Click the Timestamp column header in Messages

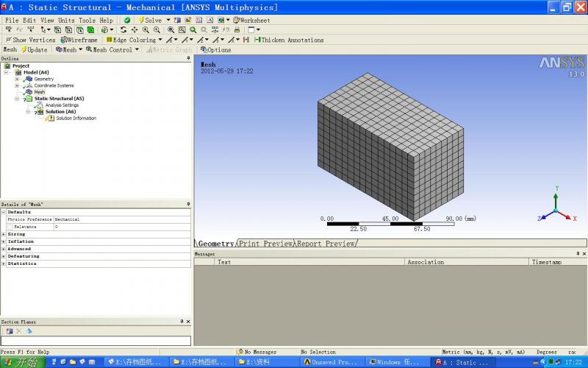(x=558, y=262)
